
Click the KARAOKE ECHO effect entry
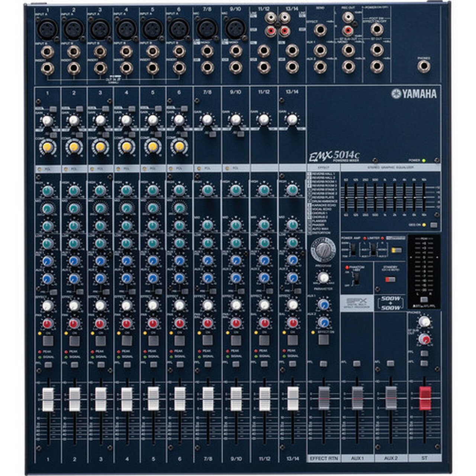pyautogui.click(x=322, y=205)
